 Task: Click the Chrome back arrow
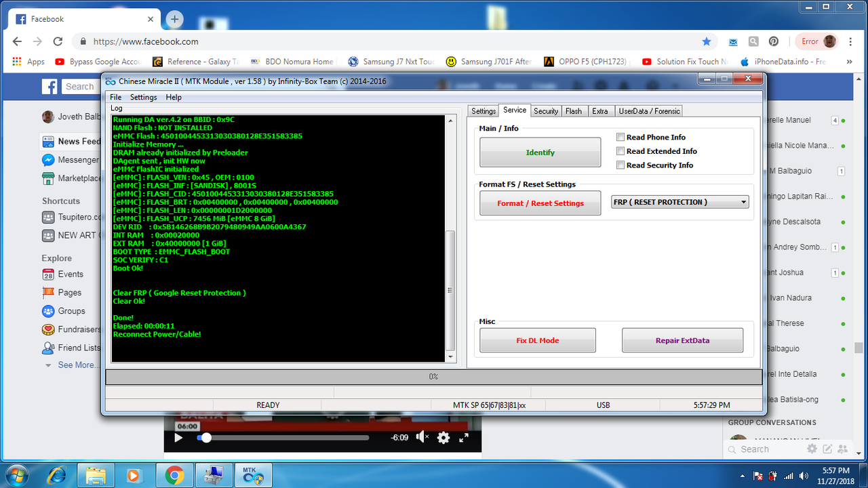(18, 41)
